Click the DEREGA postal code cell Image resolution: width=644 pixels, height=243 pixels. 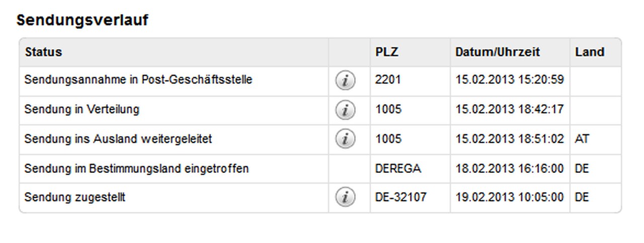click(x=398, y=168)
